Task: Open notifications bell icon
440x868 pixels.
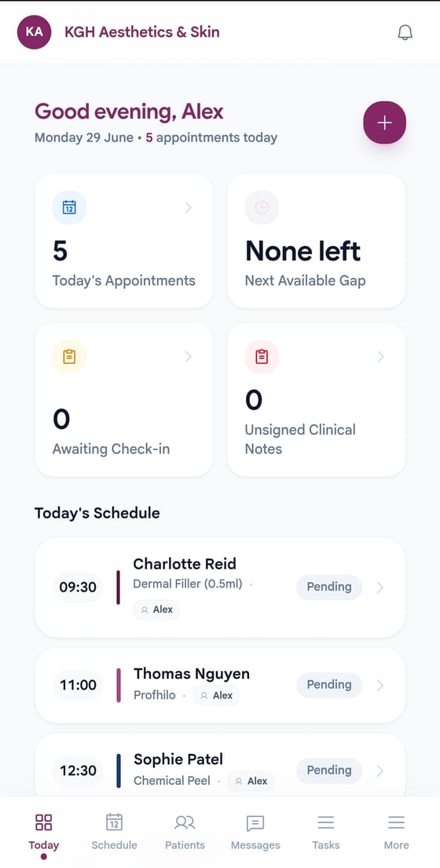Action: click(x=405, y=33)
